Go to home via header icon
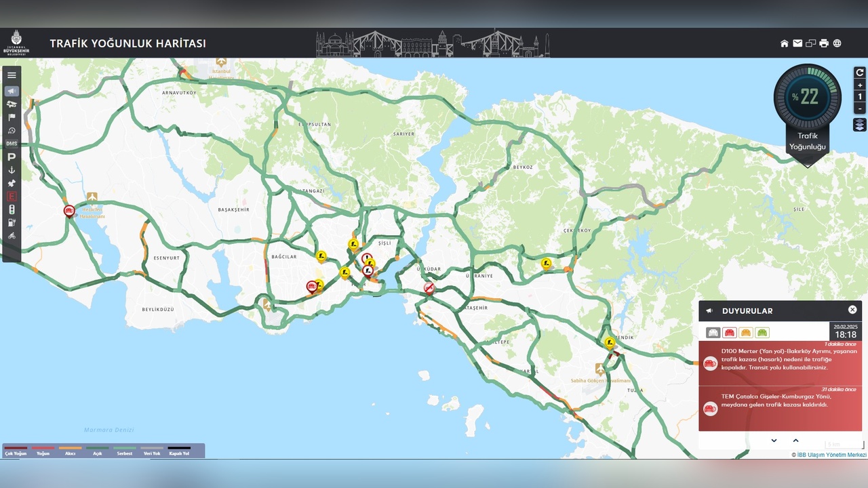The width and height of the screenshot is (868, 488). 785,43
